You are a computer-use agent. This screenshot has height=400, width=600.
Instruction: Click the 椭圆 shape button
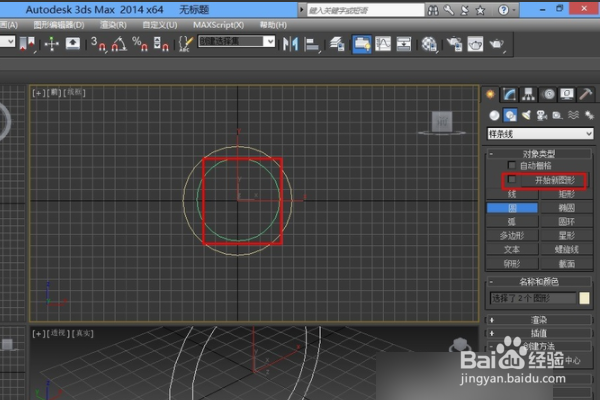566,208
